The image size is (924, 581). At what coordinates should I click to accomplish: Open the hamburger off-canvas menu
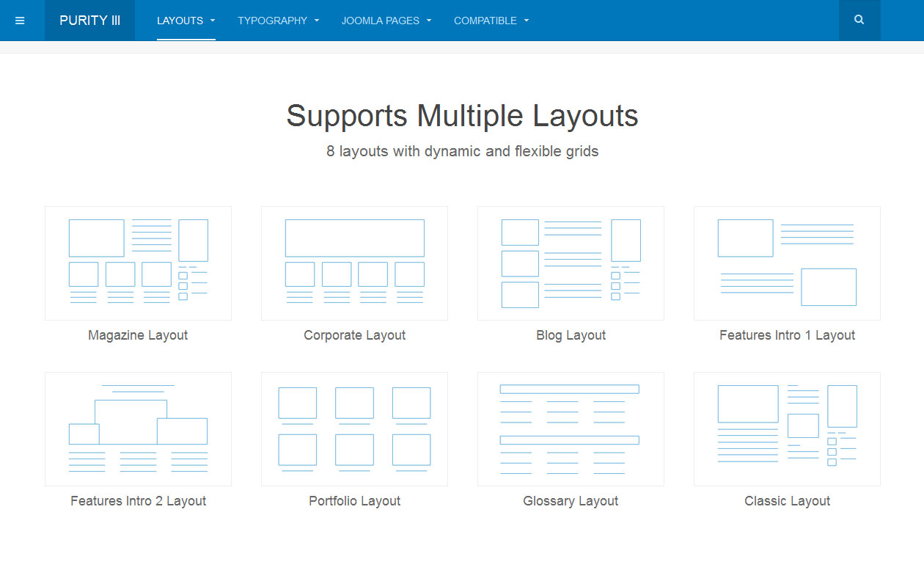pos(20,21)
